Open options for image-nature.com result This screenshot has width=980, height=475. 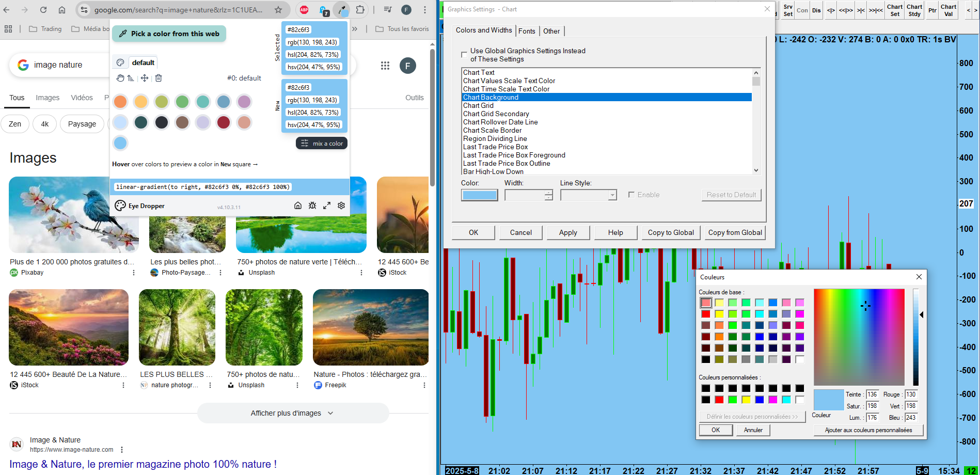[122, 450]
